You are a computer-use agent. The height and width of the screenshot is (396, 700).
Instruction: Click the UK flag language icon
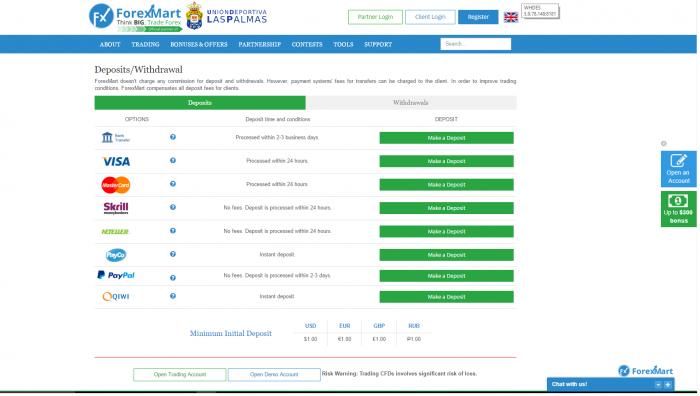(x=511, y=17)
